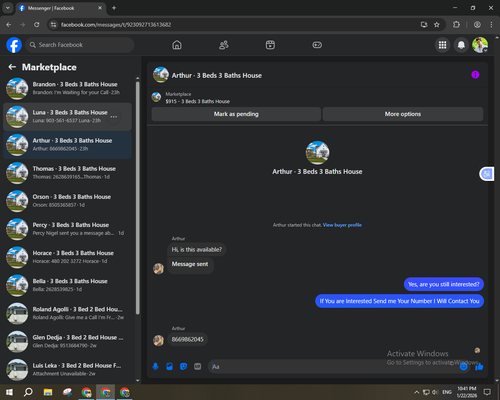Open the Facebook Home icon
This screenshot has height=400, width=500.
coord(177,45)
